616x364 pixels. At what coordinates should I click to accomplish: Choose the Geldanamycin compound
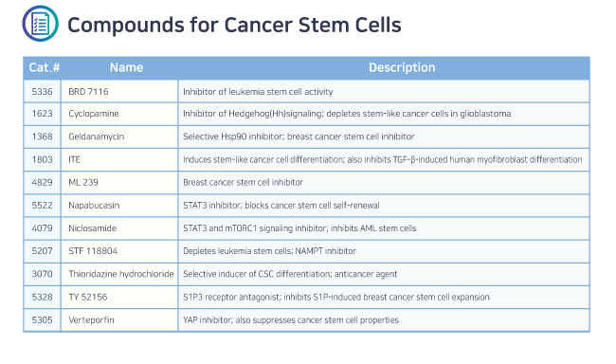[97, 136]
